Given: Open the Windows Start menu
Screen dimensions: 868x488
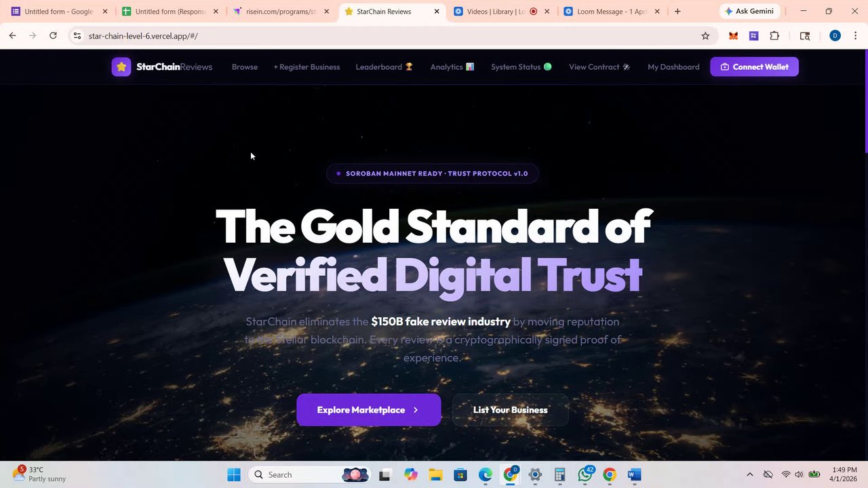Looking at the screenshot, I should click(234, 474).
